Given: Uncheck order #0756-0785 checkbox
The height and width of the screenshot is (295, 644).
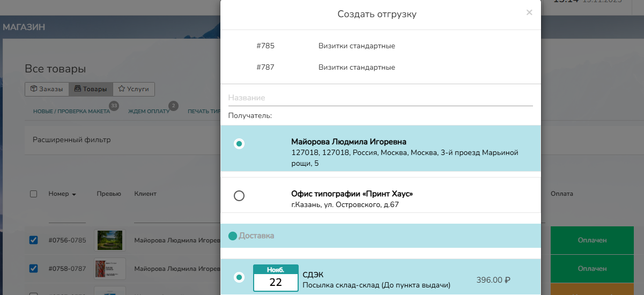Looking at the screenshot, I should point(33,240).
